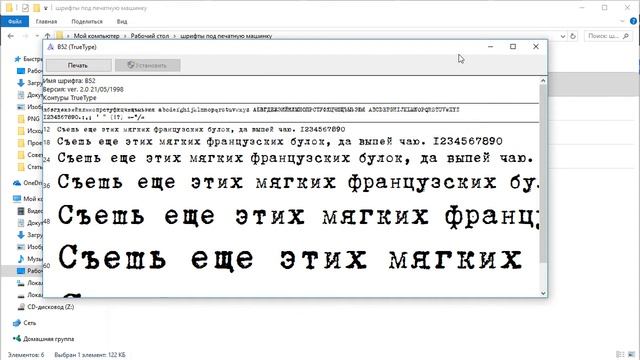
Task: Click the 'Контуры TrueType' line
Action: 69,98
